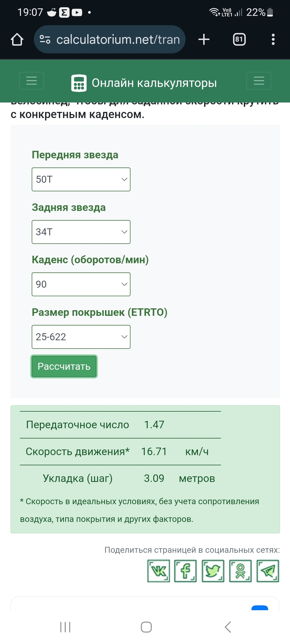The image size is (290, 644).
Task: Change tire size in ETRTO dropdown
Action: (x=81, y=337)
